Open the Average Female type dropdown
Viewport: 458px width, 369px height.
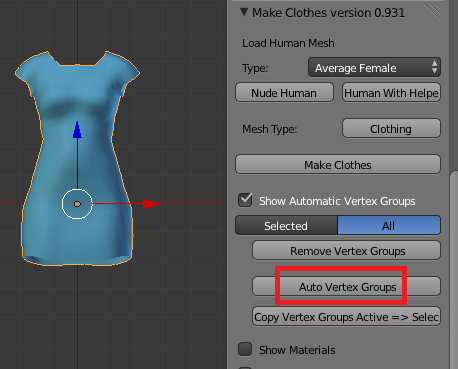pos(374,68)
